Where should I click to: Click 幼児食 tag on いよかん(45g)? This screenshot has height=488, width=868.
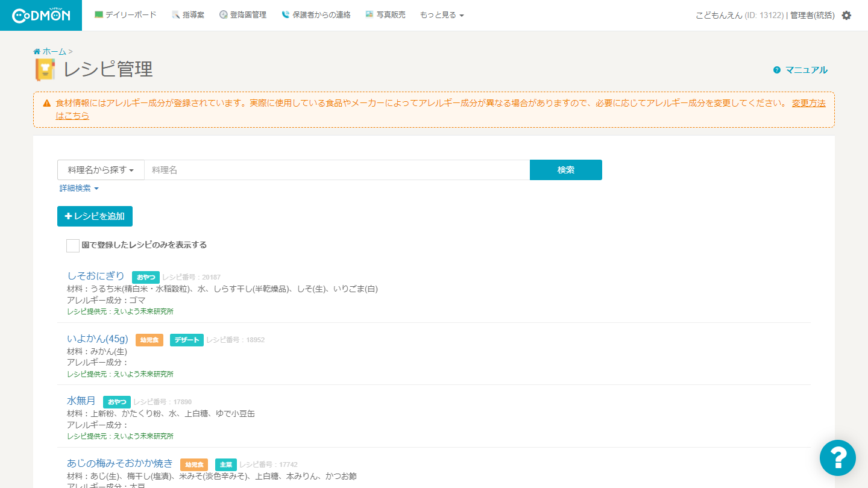(x=149, y=340)
